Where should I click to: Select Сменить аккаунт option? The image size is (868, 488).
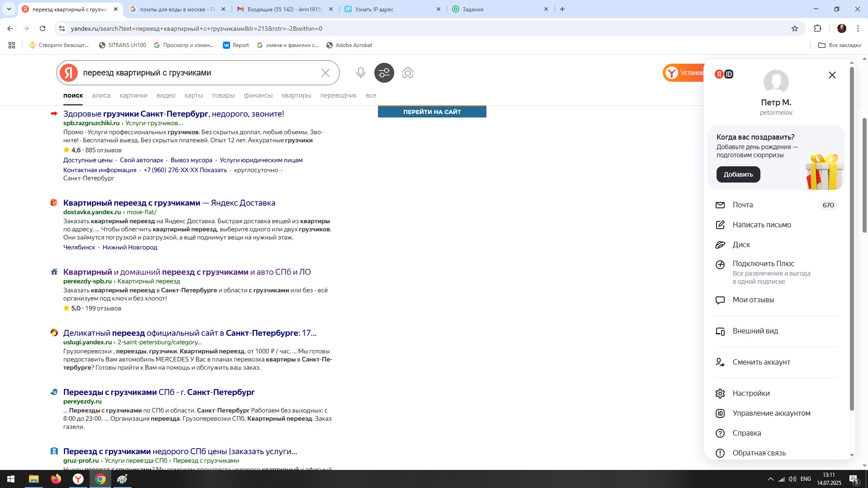click(x=776, y=362)
